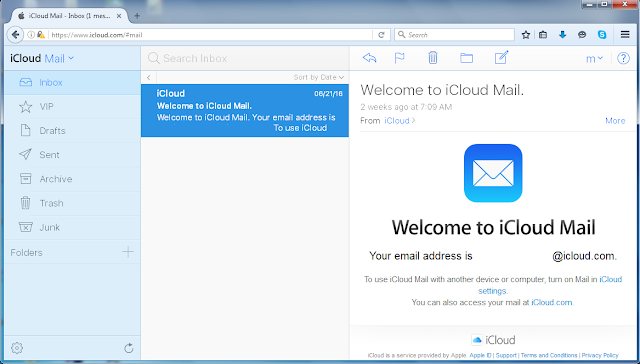Bookmark this page with star icon

[526, 35]
